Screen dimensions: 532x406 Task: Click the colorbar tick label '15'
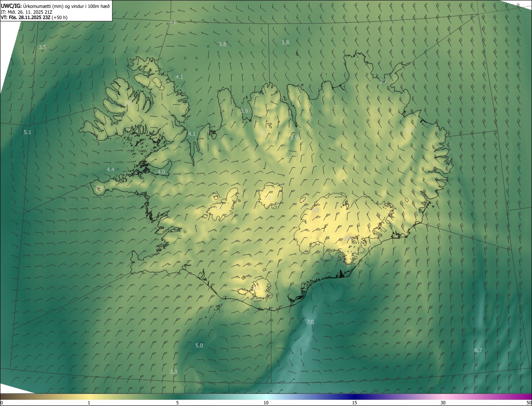[355, 403]
